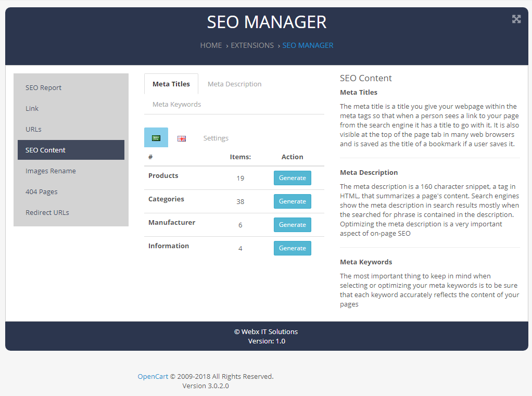Click the Manufacturer item count 6

tap(240, 225)
